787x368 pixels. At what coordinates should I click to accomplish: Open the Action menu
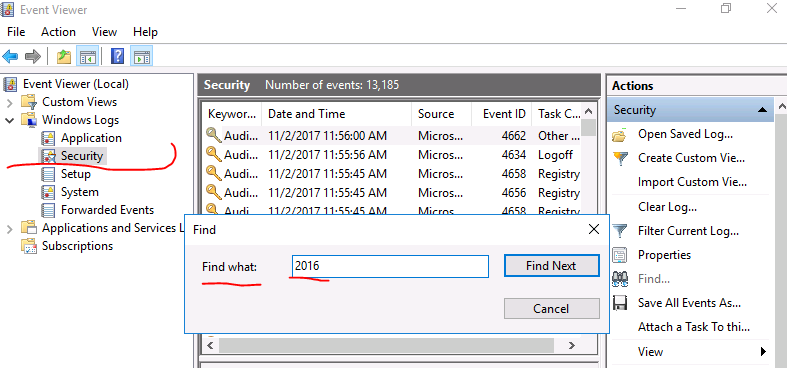coord(58,32)
